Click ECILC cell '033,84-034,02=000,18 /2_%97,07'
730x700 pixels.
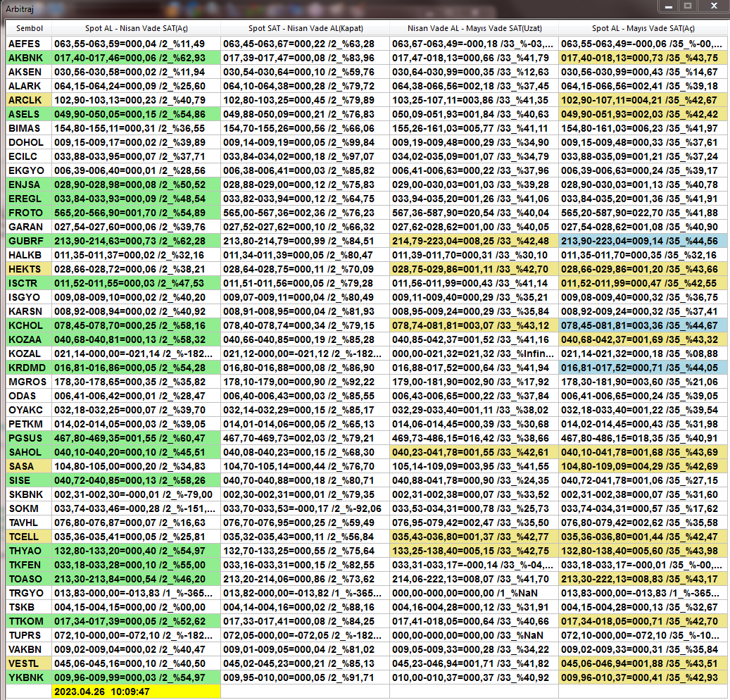(305, 156)
